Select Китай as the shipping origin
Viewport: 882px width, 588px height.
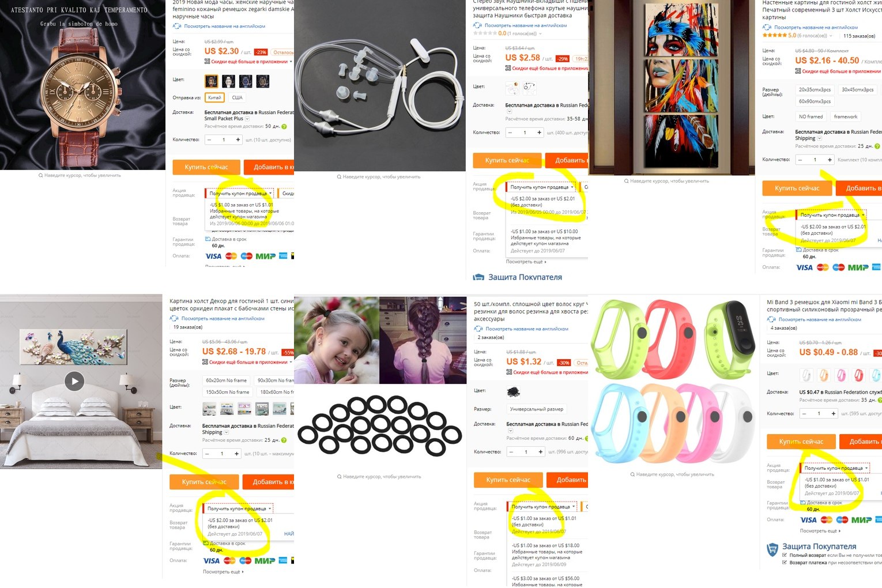[214, 97]
